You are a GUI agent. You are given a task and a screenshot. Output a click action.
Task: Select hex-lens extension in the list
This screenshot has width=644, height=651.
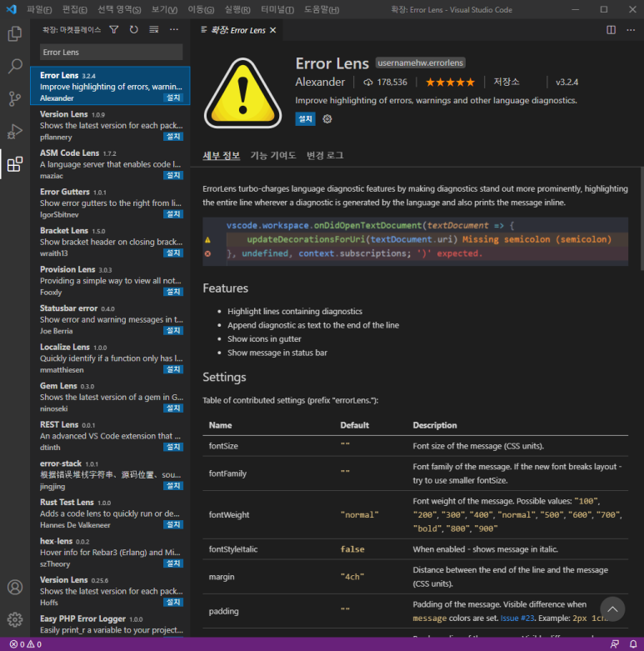tap(110, 552)
